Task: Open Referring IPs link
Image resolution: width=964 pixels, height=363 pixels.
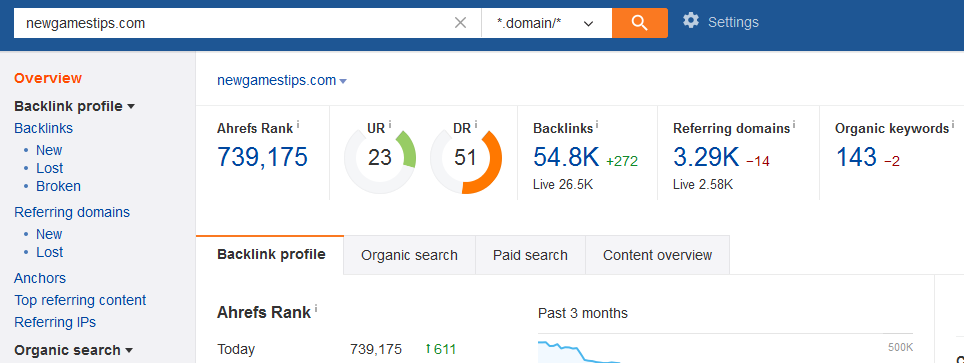Action: [55, 322]
